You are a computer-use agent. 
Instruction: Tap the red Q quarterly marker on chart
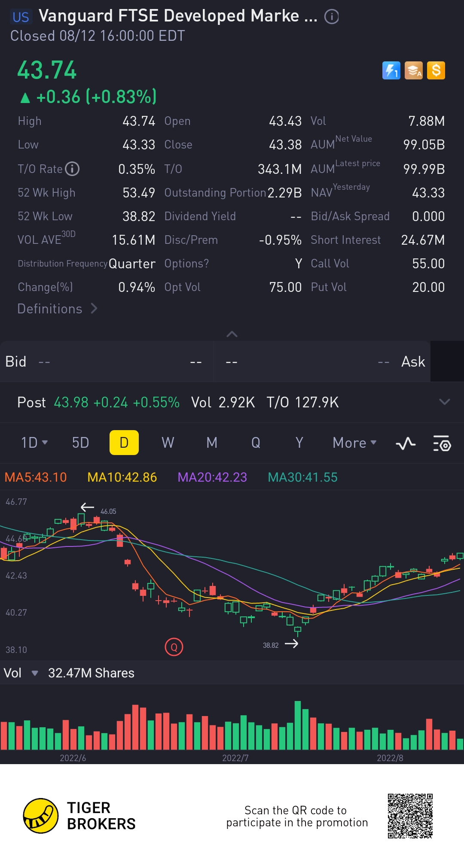pos(174,647)
